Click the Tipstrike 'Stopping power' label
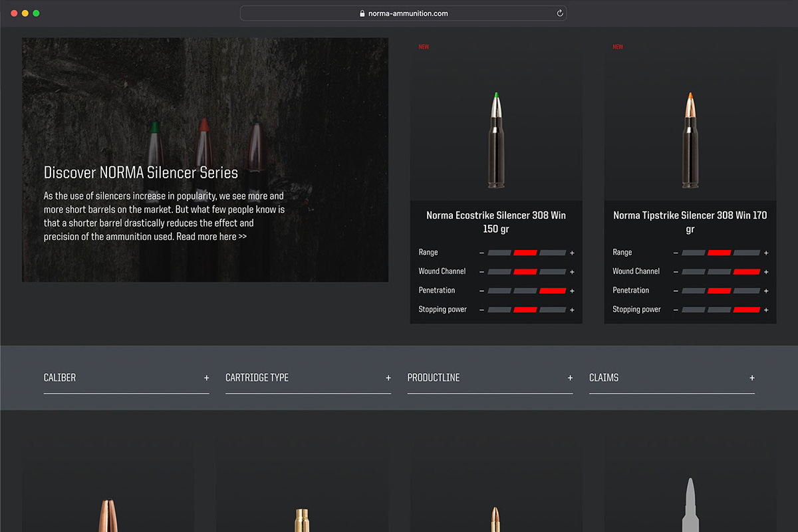Image resolution: width=798 pixels, height=532 pixels. [x=637, y=309]
